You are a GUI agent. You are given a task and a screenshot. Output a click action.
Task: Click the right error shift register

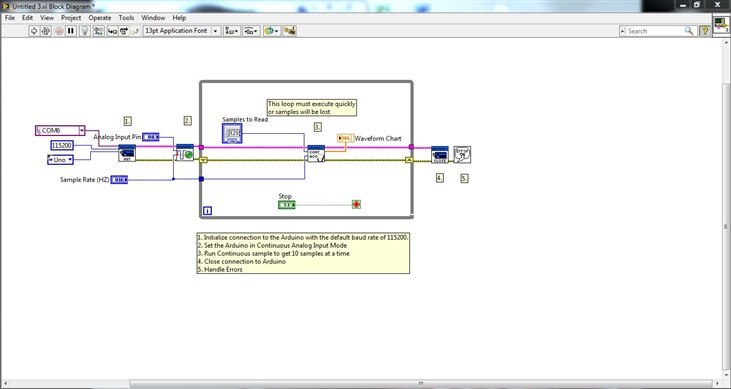pyautogui.click(x=409, y=160)
